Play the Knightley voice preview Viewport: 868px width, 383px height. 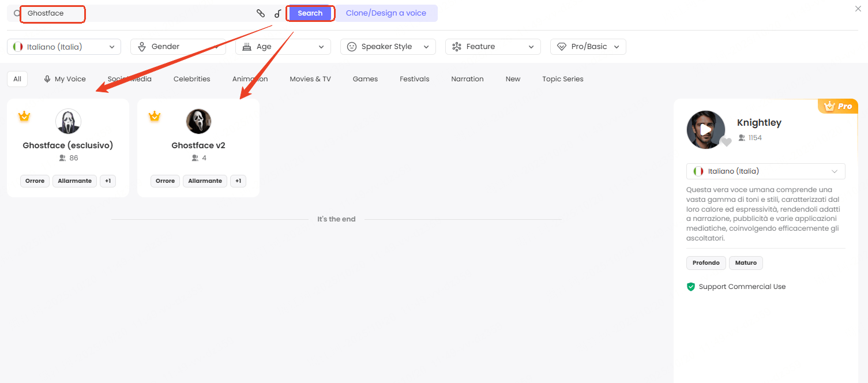tap(705, 130)
